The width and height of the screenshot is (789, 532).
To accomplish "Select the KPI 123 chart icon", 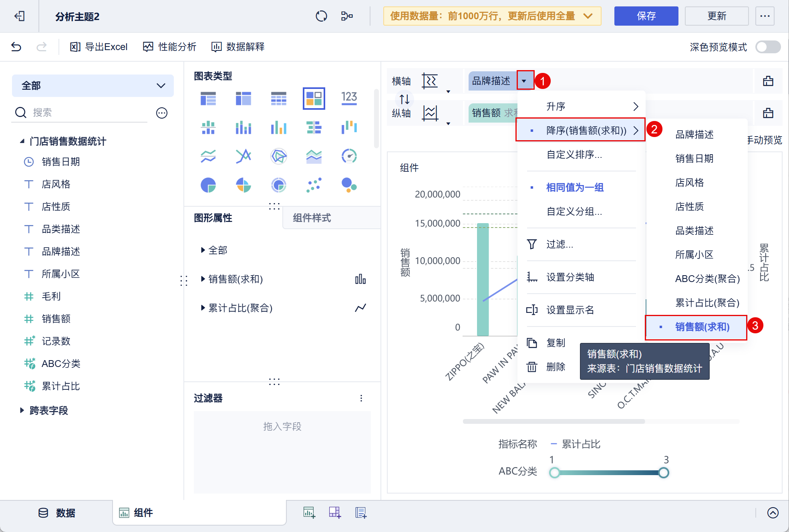I will click(x=349, y=98).
